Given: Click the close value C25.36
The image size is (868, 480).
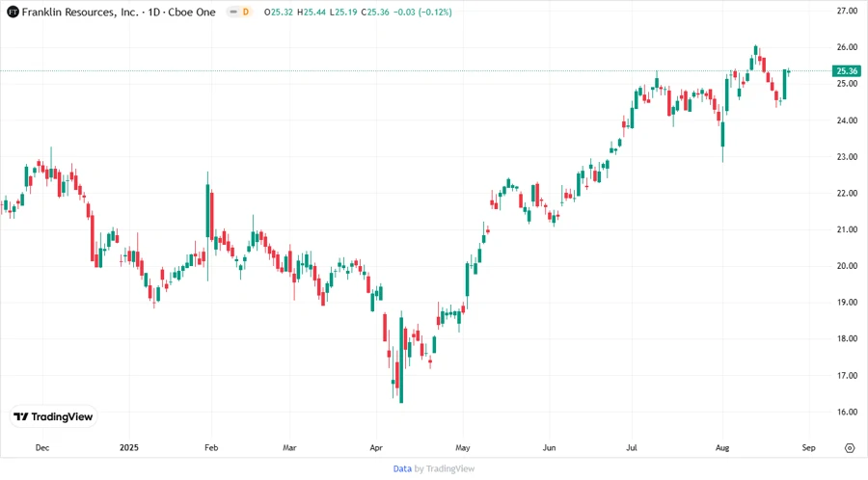Looking at the screenshot, I should [x=375, y=13].
